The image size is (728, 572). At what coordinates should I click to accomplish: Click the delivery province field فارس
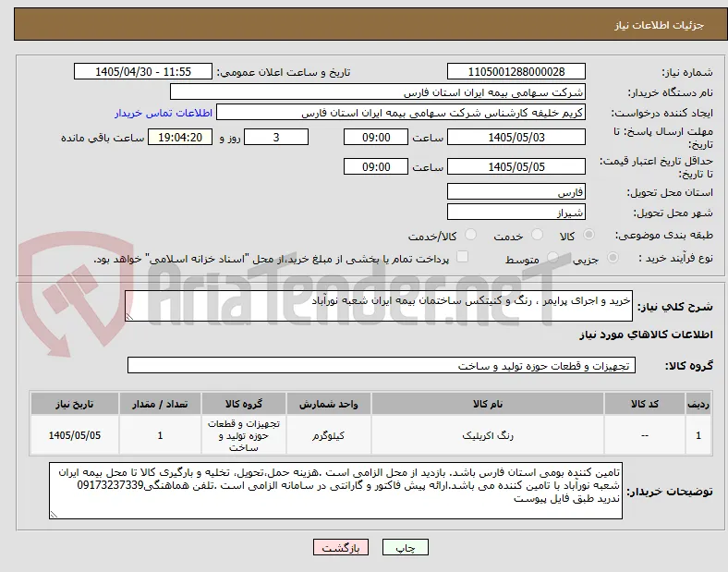516,191
